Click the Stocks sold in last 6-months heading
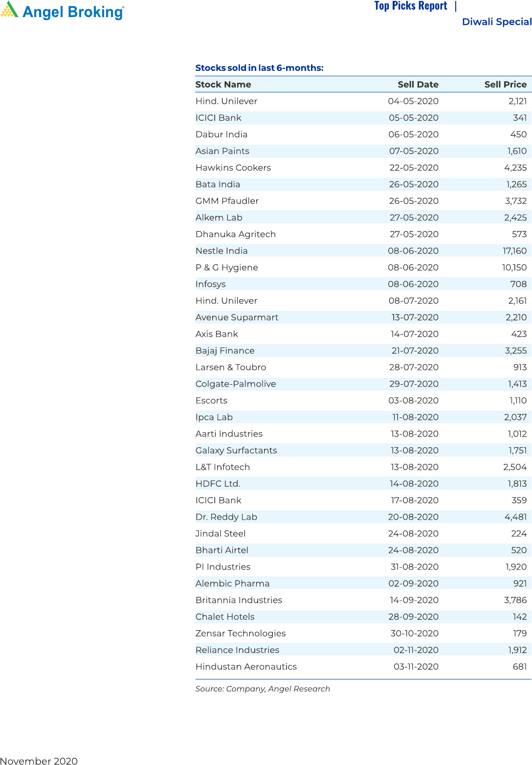This screenshot has width=532, height=765. [x=259, y=68]
